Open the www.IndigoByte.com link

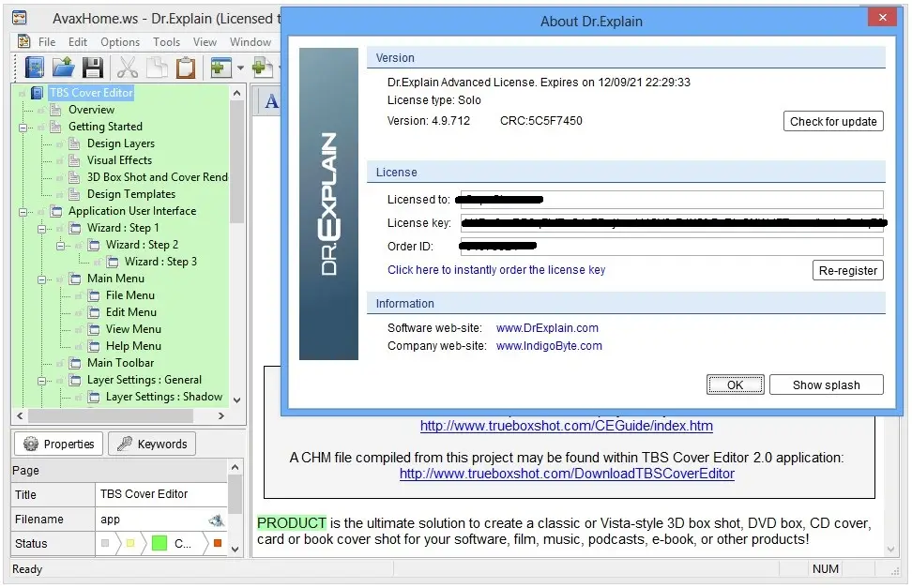549,346
